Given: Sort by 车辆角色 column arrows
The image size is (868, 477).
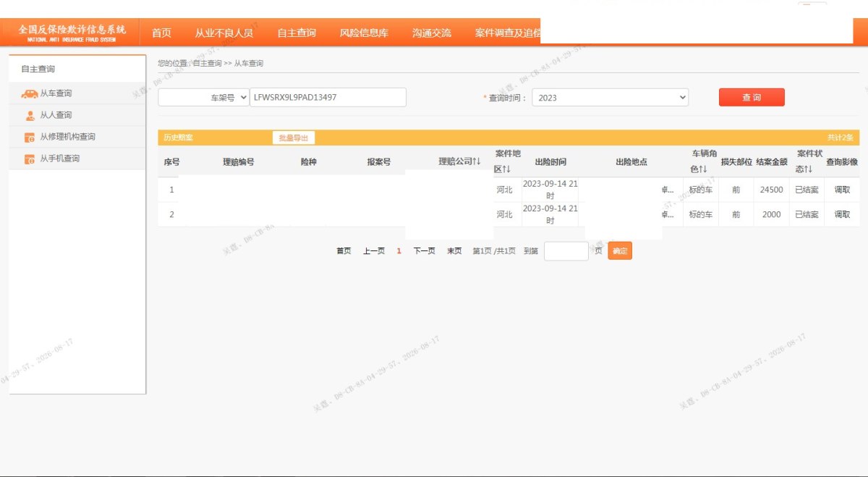Looking at the screenshot, I should click(702, 169).
